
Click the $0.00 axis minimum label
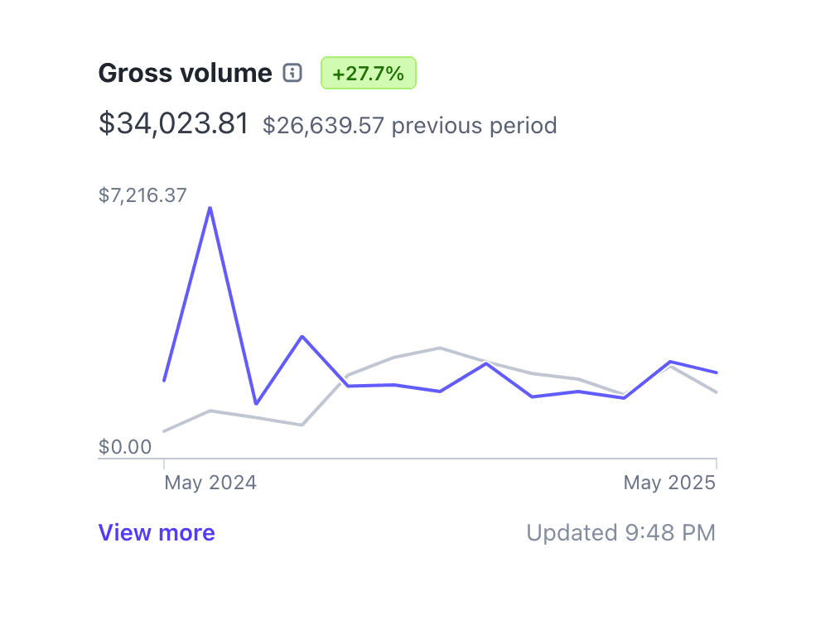point(125,447)
